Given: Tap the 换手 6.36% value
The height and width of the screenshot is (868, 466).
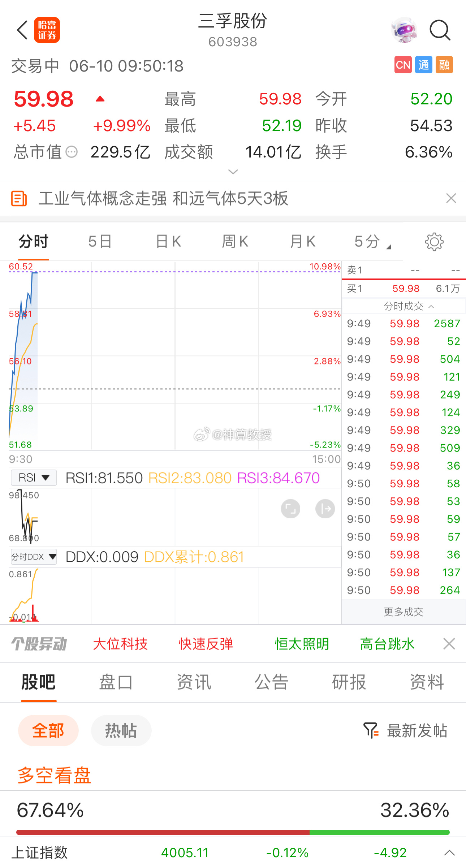Looking at the screenshot, I should coord(428,152).
